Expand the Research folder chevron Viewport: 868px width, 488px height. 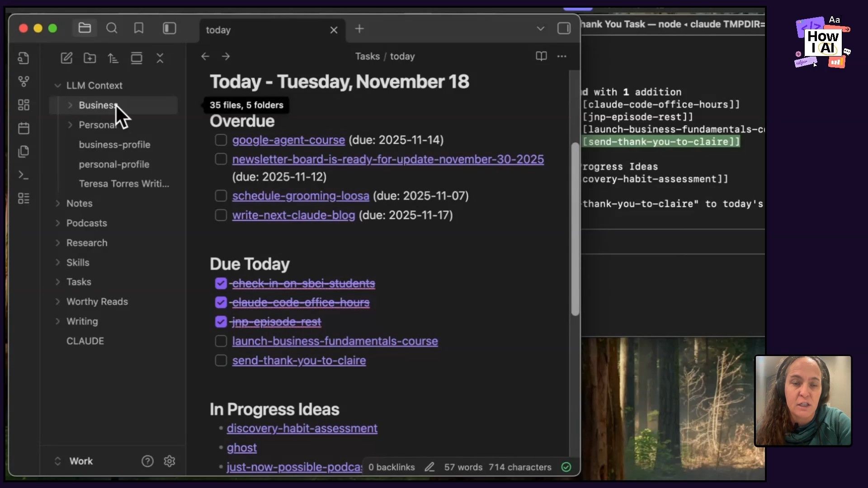click(57, 243)
